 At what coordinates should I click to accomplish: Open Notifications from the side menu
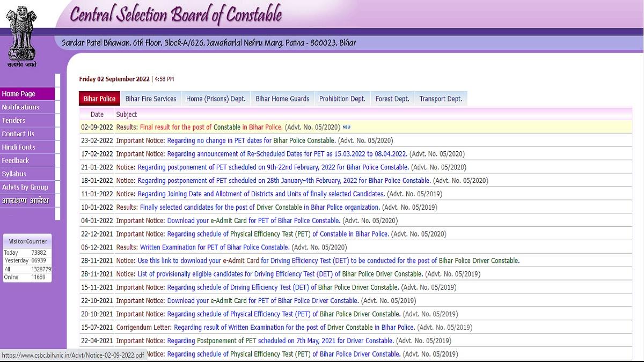coord(27,107)
